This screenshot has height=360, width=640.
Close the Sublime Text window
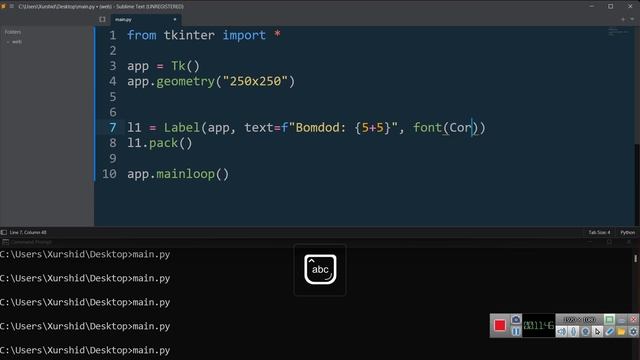630,6
